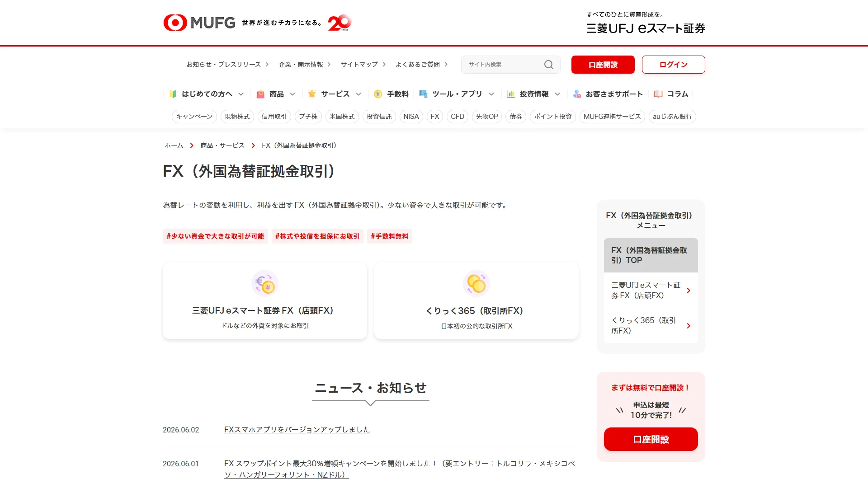Viewport: 868px width, 488px height.
Task: Click the 20 years anniversary logo
Action: click(340, 23)
